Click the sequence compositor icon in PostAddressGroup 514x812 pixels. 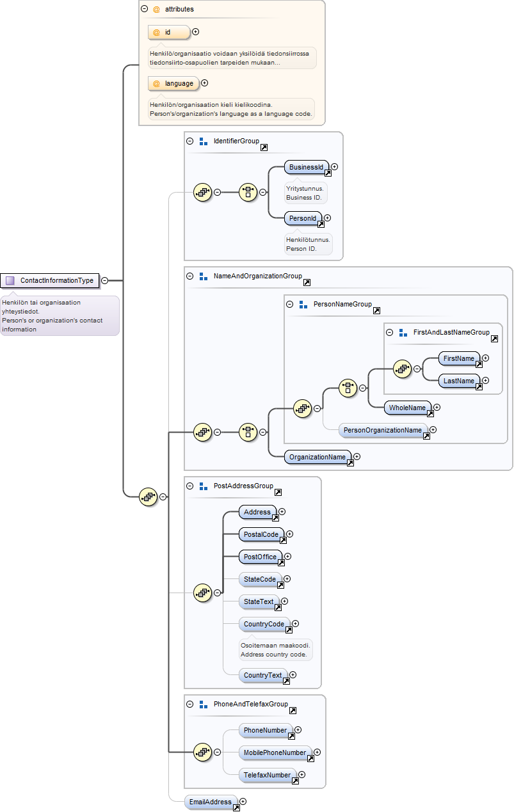(203, 593)
